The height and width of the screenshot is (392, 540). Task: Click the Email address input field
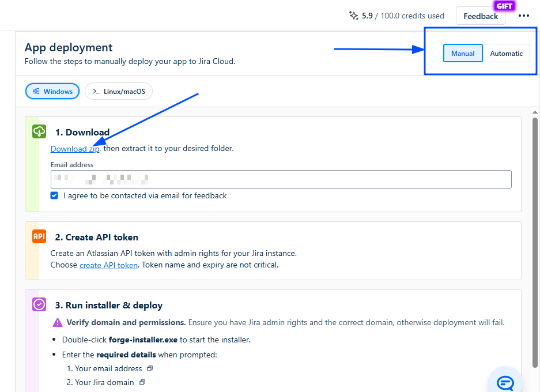click(281, 179)
